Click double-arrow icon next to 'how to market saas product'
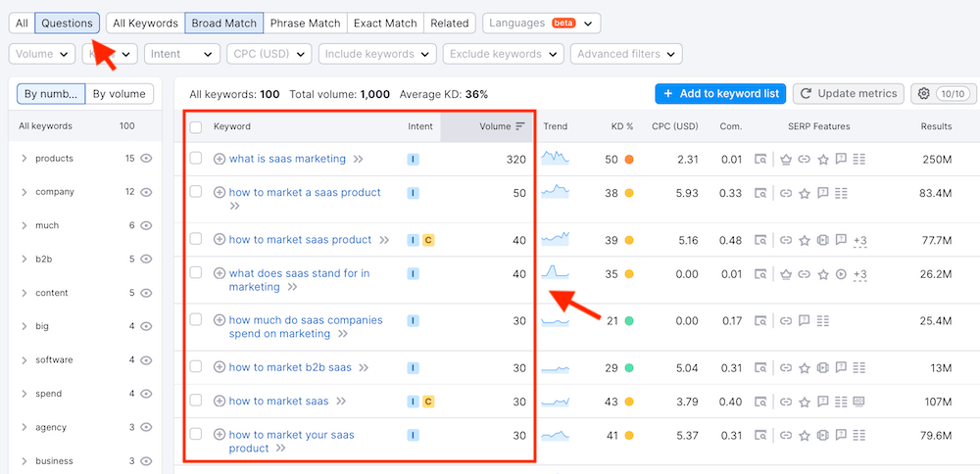 (384, 240)
